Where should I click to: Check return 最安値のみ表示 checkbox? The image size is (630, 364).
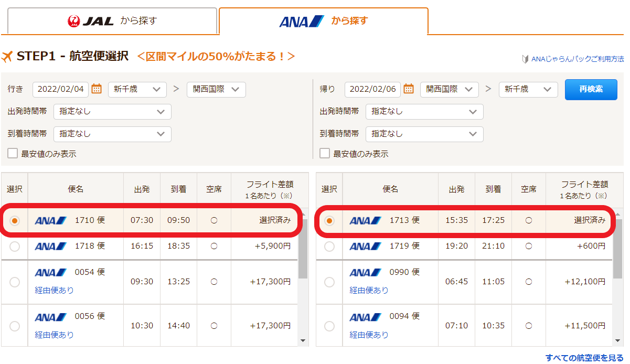[x=325, y=154]
